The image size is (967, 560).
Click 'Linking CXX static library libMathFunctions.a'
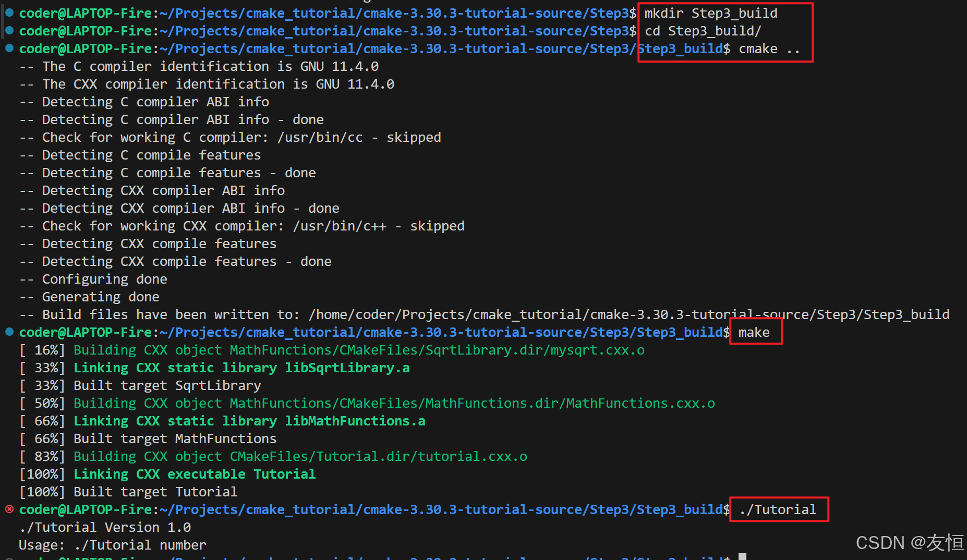pos(249,421)
